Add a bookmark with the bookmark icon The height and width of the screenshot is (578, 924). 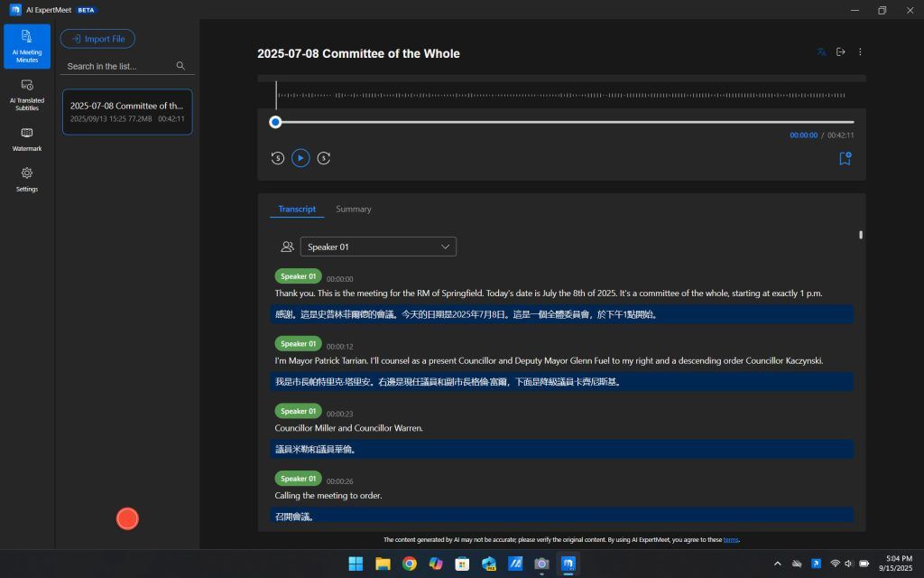click(845, 158)
